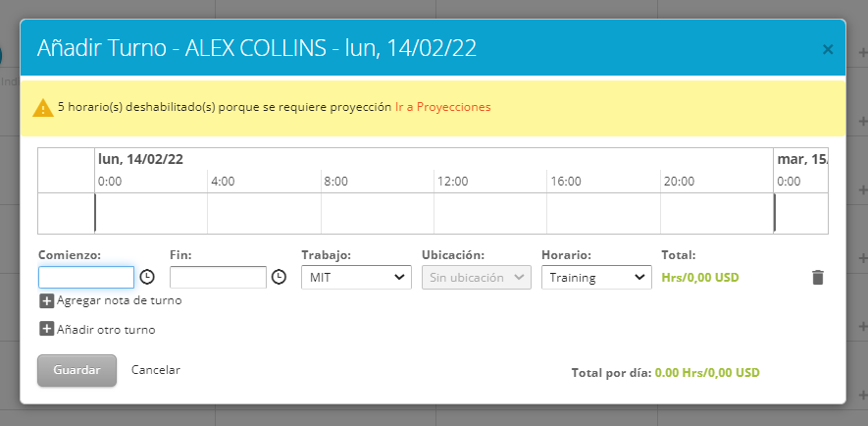The width and height of the screenshot is (868, 426).
Task: Click plus icon for Agregar nota de turno
Action: [x=46, y=300]
